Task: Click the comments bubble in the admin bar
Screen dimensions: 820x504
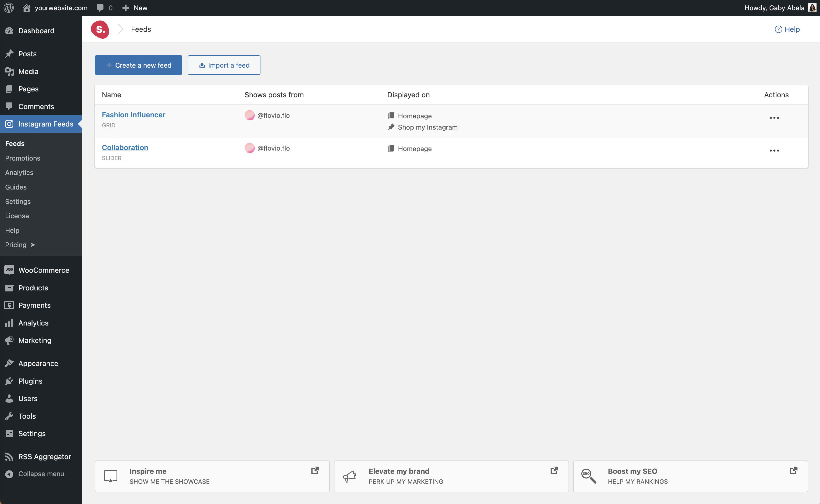Action: point(101,7)
